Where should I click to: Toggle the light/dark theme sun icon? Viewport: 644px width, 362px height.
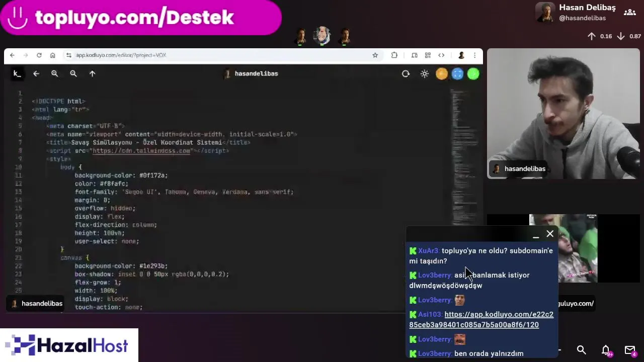tap(425, 74)
